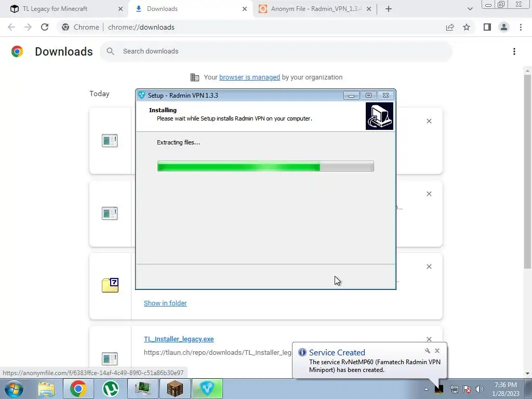Open the network tray icon
This screenshot has width=532, height=399.
pyautogui.click(x=454, y=389)
